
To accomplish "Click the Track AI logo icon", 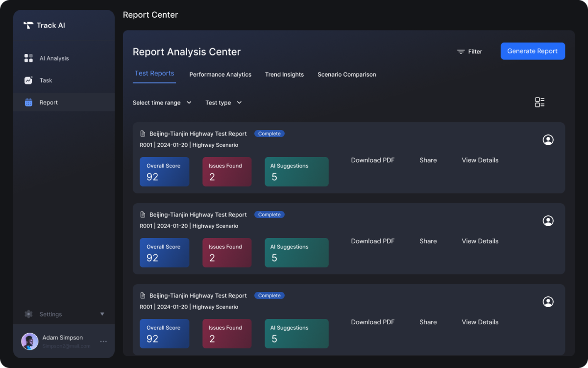I will (28, 25).
